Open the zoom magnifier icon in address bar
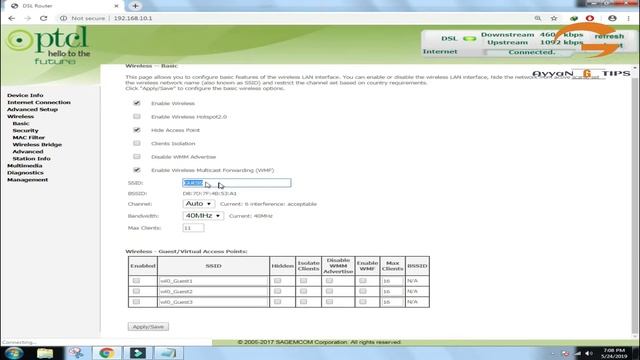640x360 pixels. pyautogui.click(x=538, y=18)
